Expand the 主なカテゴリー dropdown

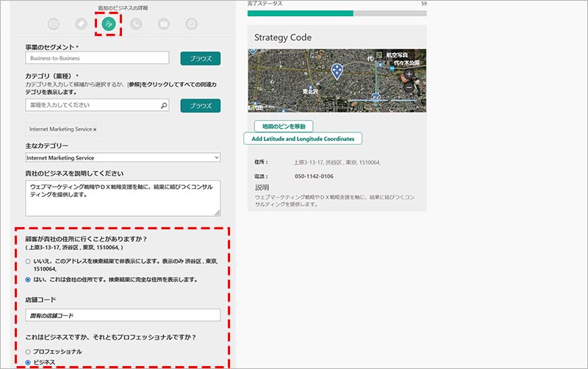point(122,157)
